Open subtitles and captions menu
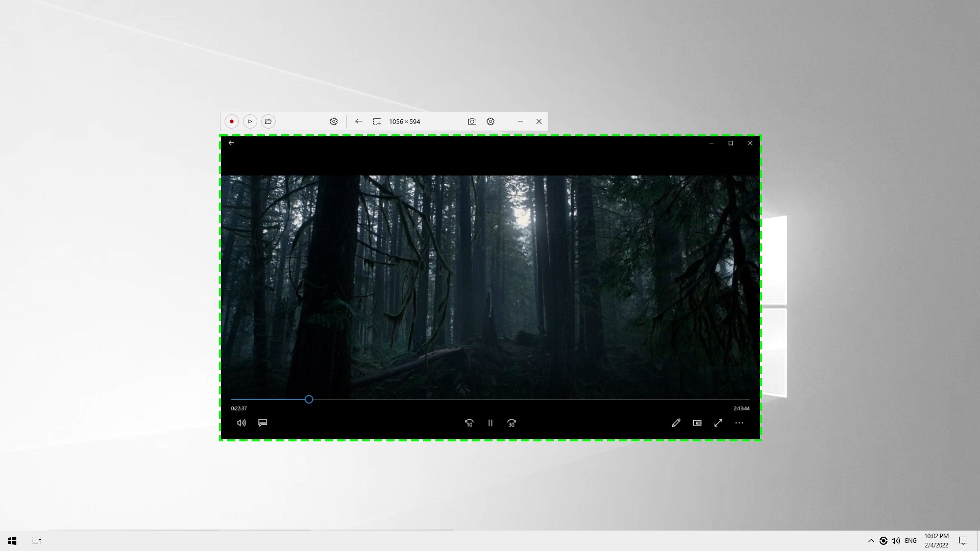This screenshot has width=980, height=551. click(263, 423)
